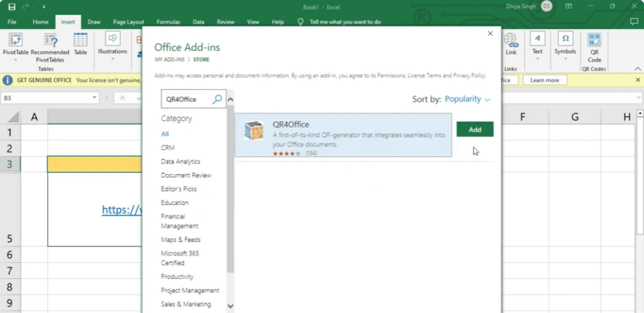Open the Help tab
The width and height of the screenshot is (644, 313).
pyautogui.click(x=277, y=22)
